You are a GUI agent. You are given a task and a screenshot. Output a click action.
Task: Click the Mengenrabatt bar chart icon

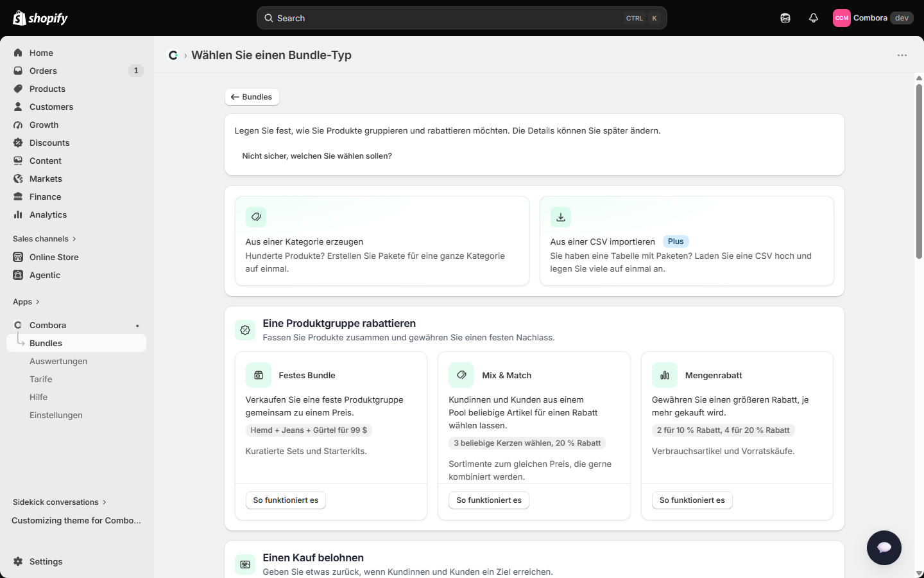pos(665,375)
